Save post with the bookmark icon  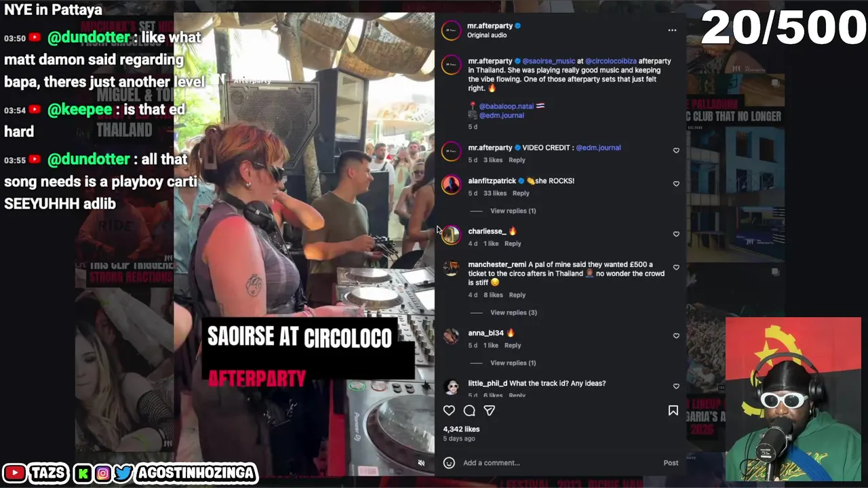(x=673, y=410)
